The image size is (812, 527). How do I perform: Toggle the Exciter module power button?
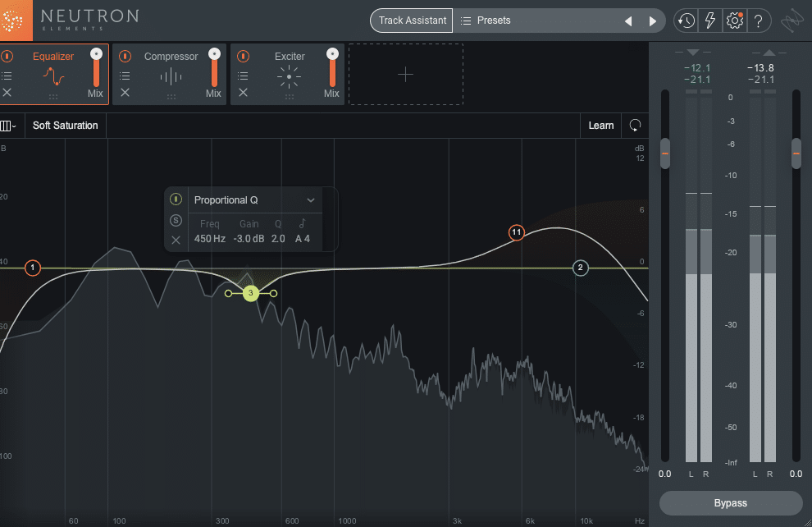point(243,56)
